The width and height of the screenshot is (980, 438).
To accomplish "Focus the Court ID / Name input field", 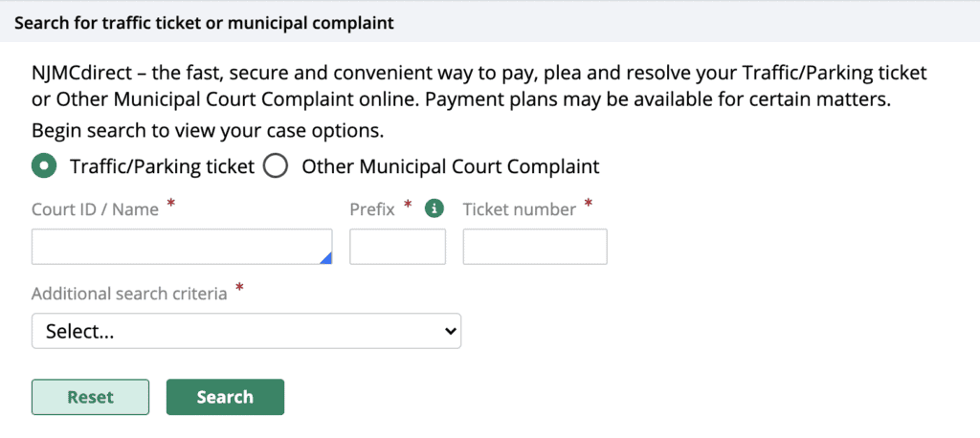I will 182,247.
